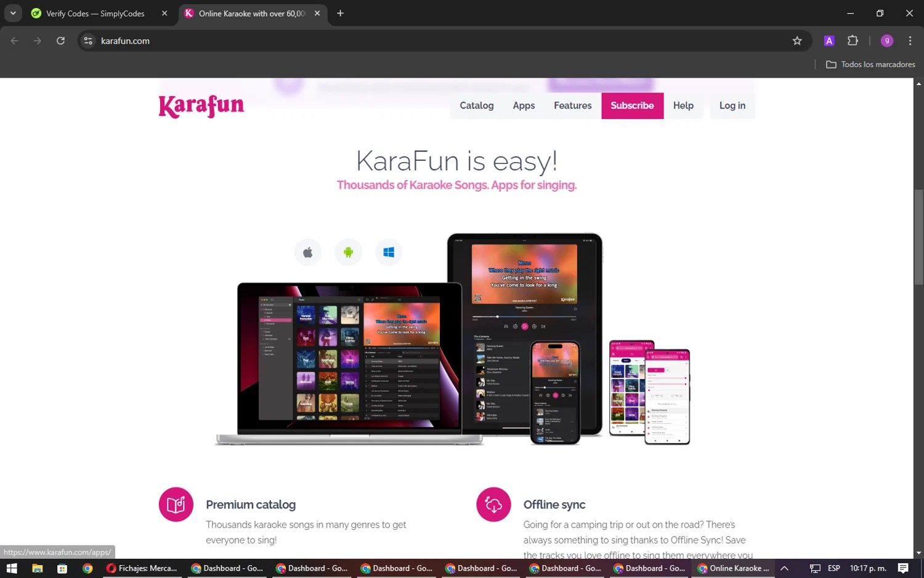This screenshot has height=578, width=924.
Task: Go forward in browser history
Action: click(38, 41)
